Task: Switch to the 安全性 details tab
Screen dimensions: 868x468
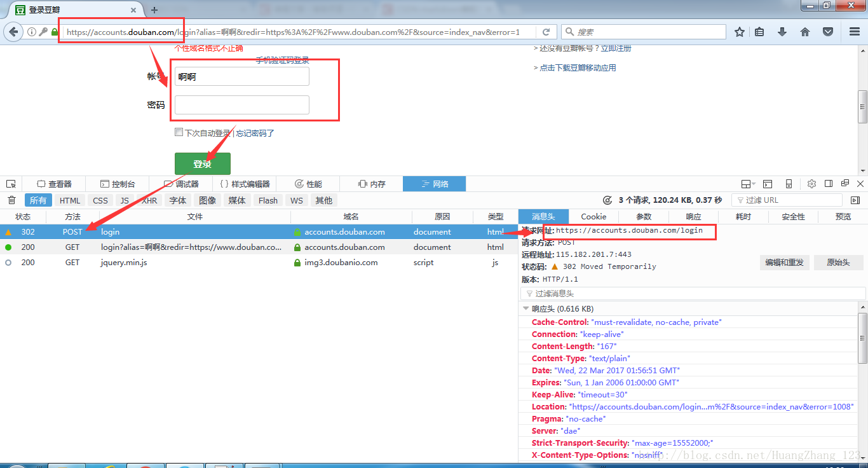Action: [794, 217]
